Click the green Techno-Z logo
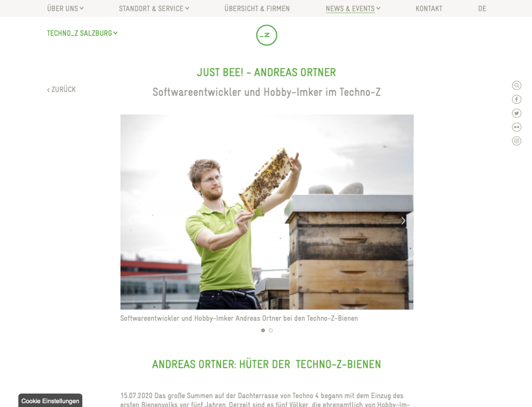The height and width of the screenshot is (407, 532). pyautogui.click(x=267, y=35)
